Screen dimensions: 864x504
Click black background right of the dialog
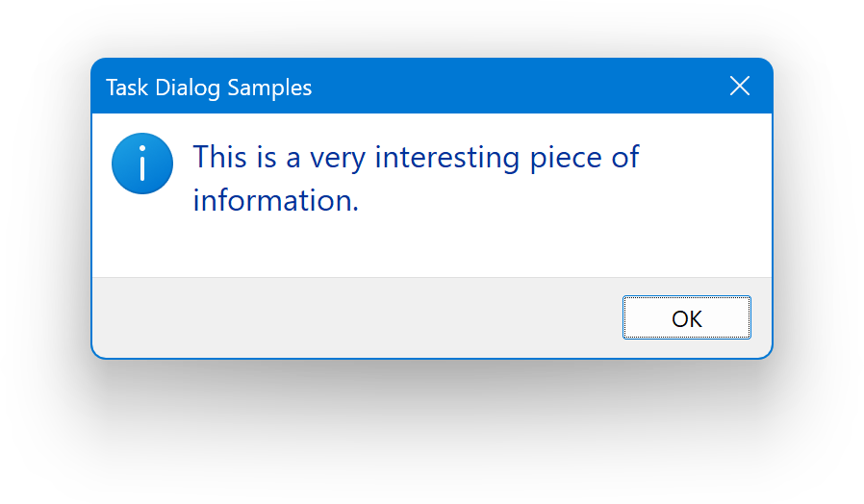click(x=818, y=212)
